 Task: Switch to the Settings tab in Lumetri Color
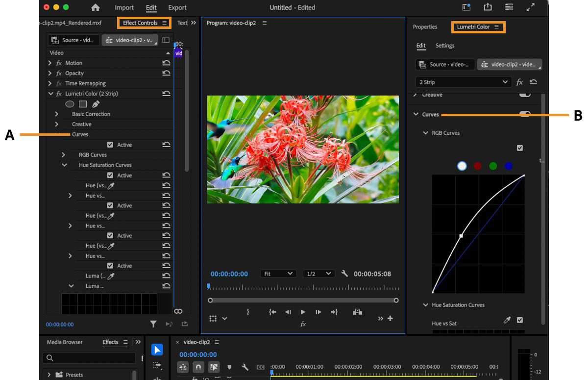coord(445,46)
